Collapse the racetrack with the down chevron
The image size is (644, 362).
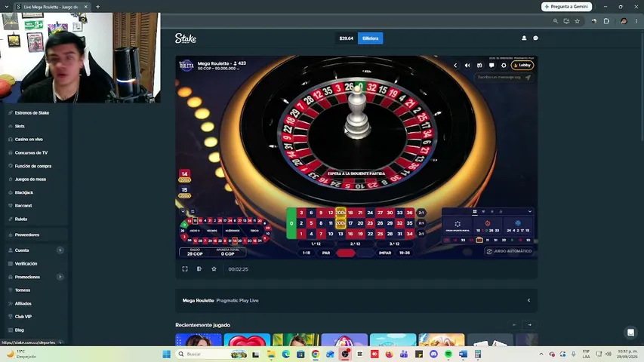pos(183,211)
